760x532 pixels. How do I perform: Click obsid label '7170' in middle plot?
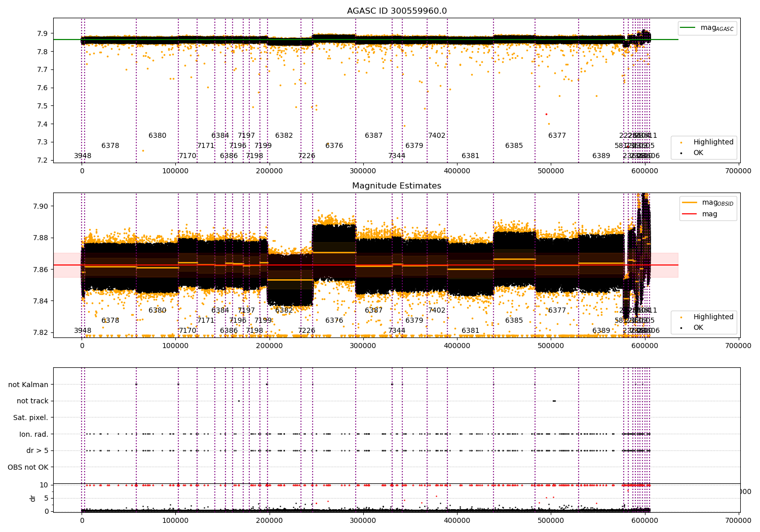click(x=187, y=330)
